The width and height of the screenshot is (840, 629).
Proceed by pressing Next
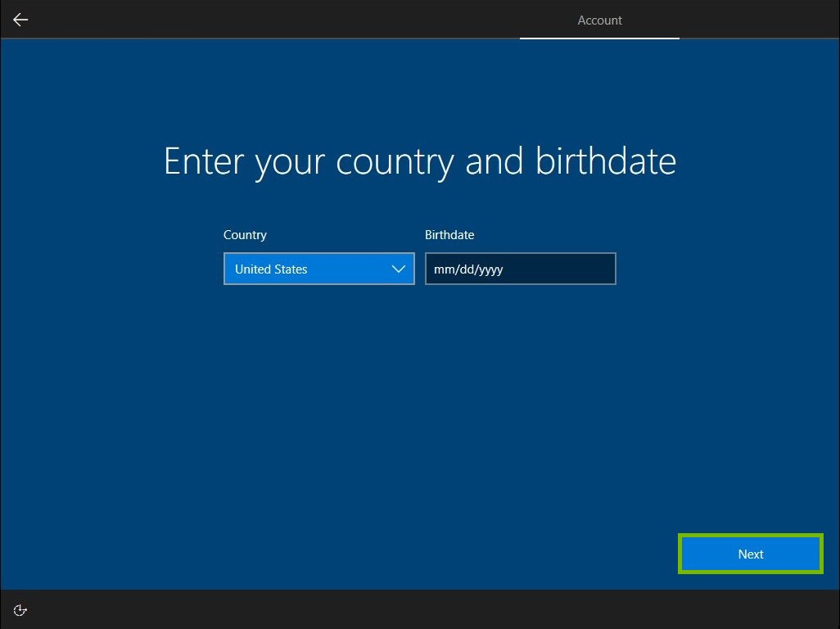tap(749, 554)
